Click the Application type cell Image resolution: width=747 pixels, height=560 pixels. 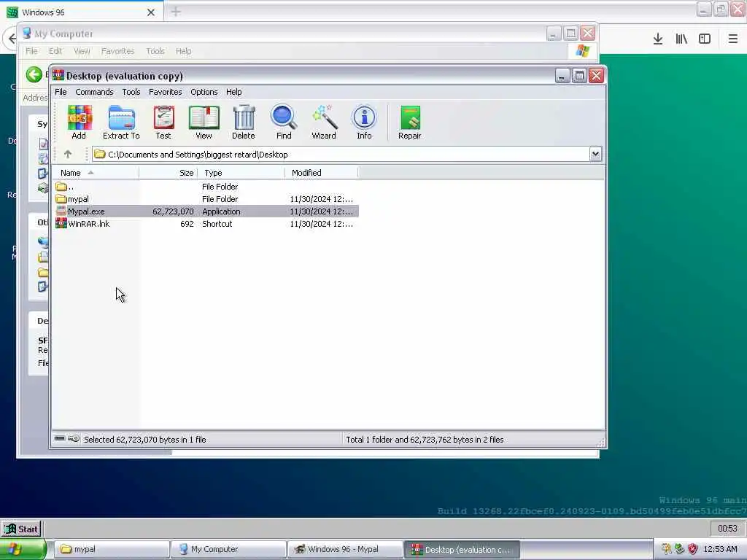[221, 211]
